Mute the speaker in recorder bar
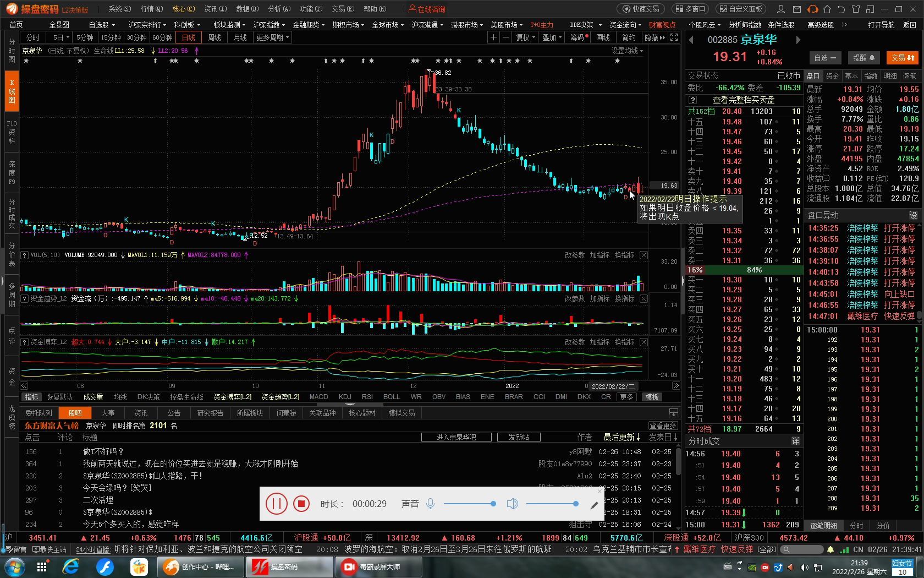The height and width of the screenshot is (578, 924). [x=512, y=504]
